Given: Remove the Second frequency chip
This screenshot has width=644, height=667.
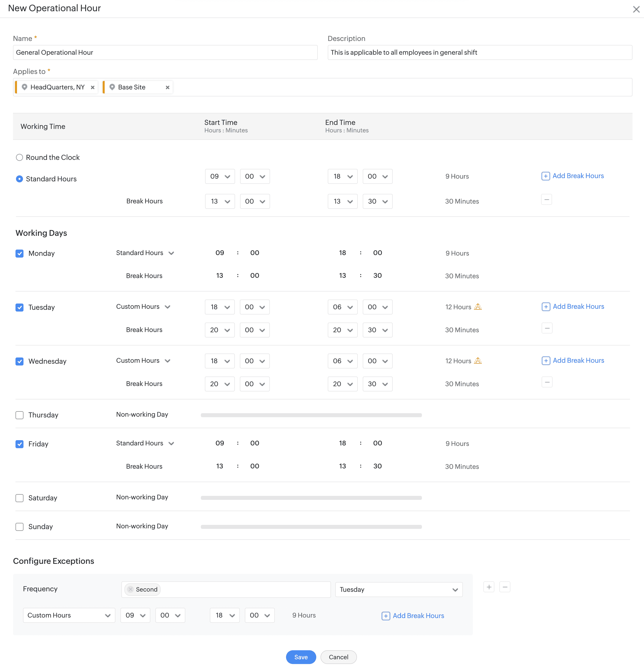Looking at the screenshot, I should [131, 589].
